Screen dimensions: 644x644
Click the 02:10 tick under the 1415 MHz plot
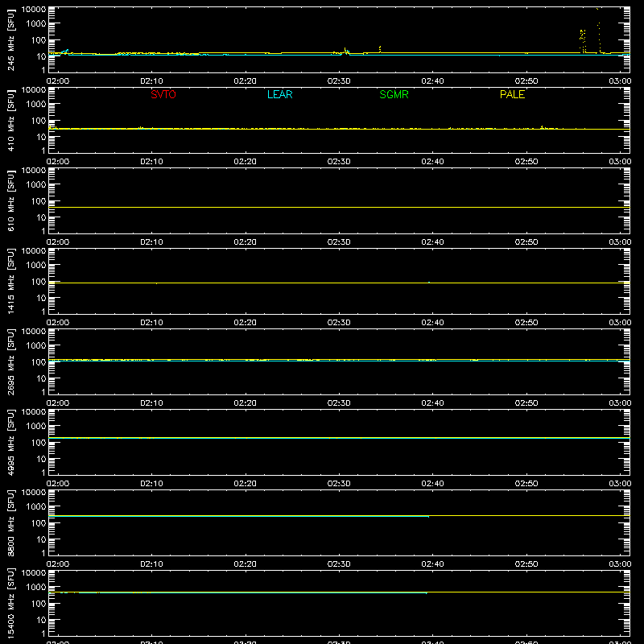click(x=151, y=323)
